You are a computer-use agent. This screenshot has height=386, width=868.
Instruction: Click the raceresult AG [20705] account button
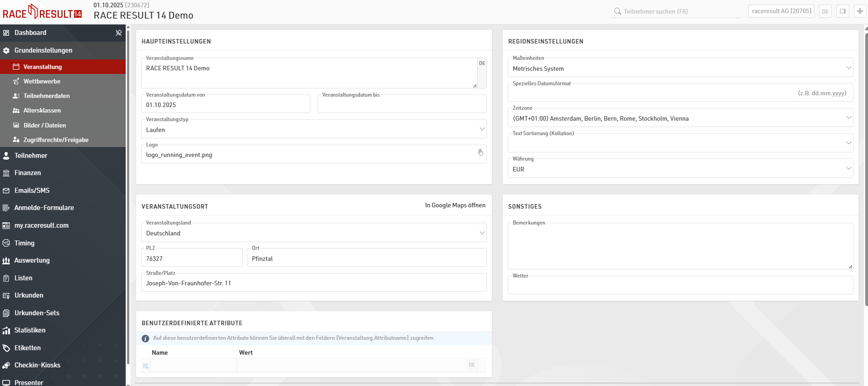click(781, 11)
